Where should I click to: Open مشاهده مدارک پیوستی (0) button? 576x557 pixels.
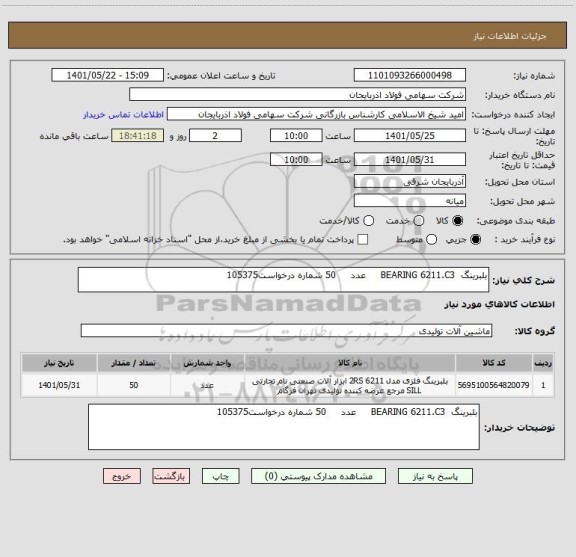pyautogui.click(x=318, y=476)
